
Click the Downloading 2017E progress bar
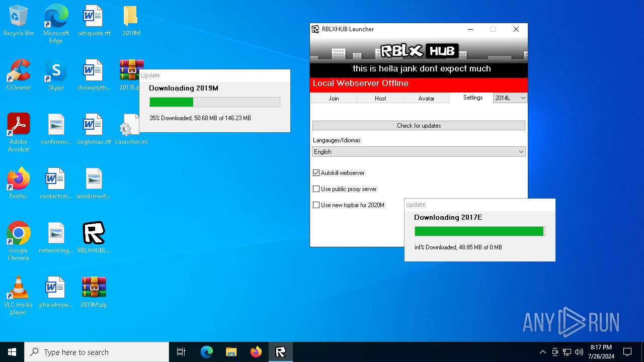[480, 231]
